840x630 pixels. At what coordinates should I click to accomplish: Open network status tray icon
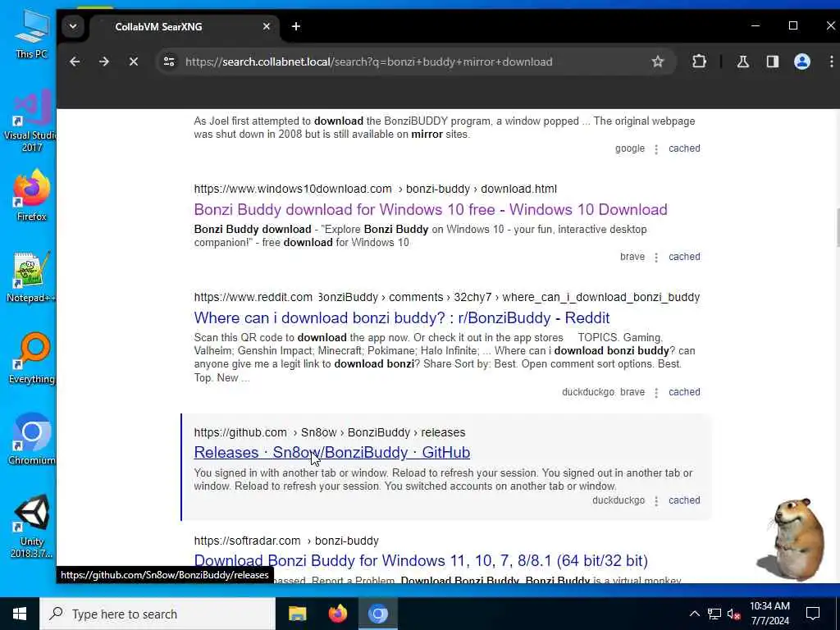click(714, 614)
